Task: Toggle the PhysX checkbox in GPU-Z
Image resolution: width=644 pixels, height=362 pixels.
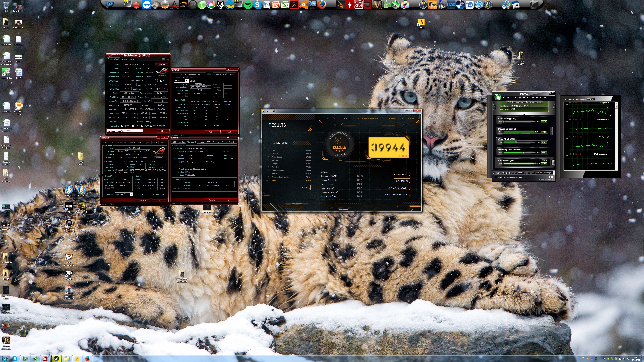Action: [142, 126]
